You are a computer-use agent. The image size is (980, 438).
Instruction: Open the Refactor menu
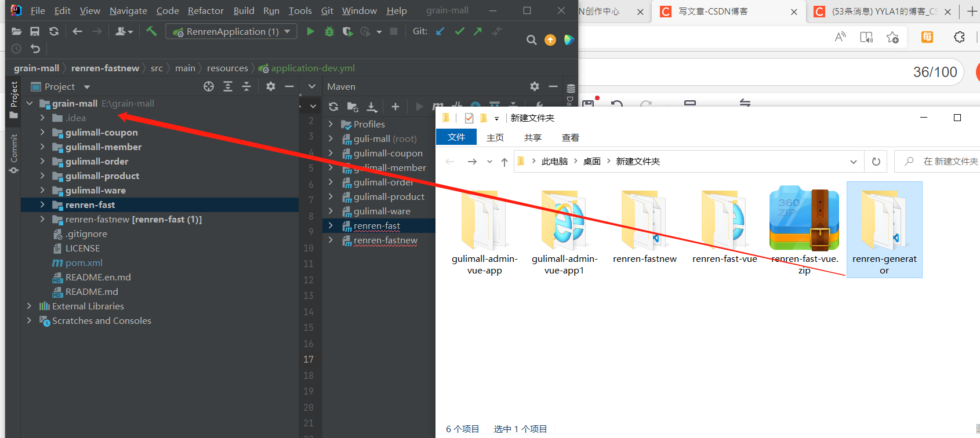[x=205, y=11]
